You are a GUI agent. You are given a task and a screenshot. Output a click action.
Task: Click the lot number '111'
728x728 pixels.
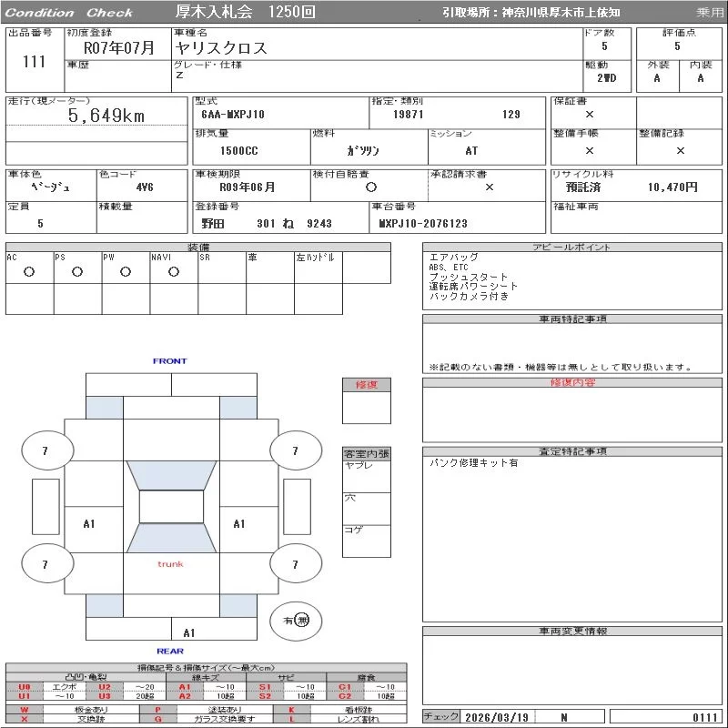(x=34, y=61)
